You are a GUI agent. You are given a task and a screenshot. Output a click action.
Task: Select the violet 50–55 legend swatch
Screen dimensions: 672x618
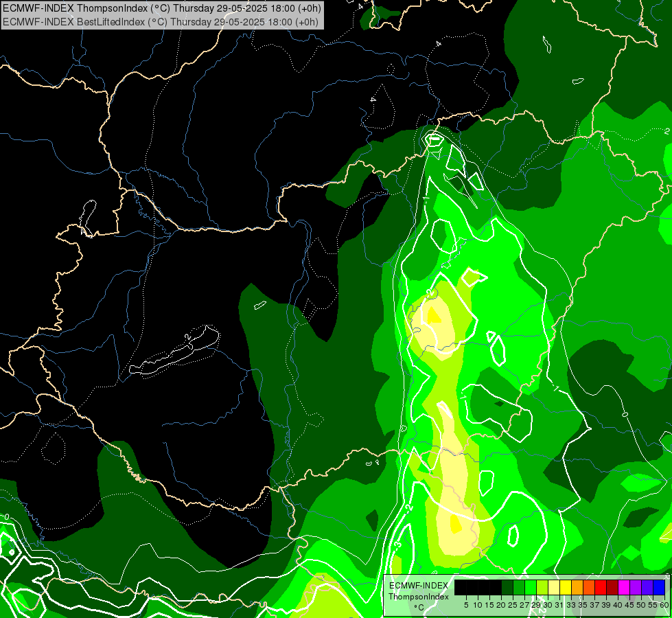[647, 587]
